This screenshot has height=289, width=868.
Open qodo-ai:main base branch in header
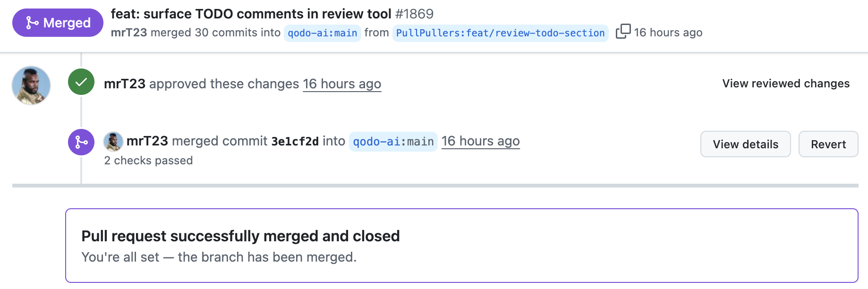(323, 33)
